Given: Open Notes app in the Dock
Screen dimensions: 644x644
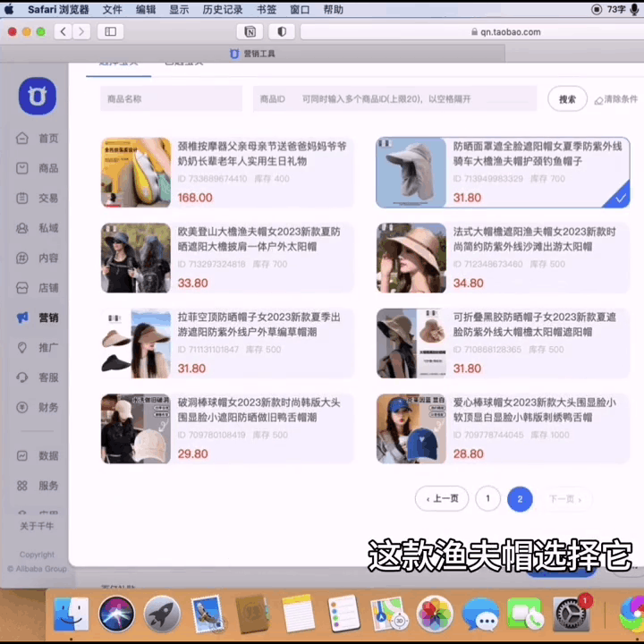Looking at the screenshot, I should coord(298,614).
